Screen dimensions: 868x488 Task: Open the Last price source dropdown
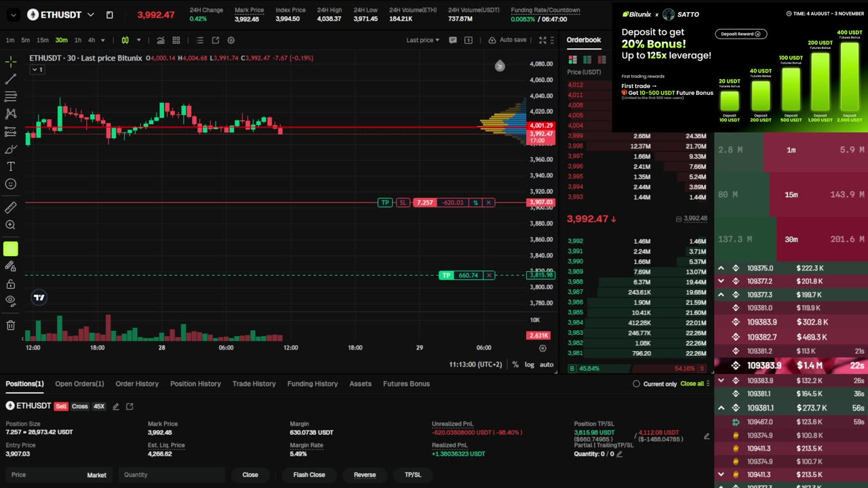point(423,40)
